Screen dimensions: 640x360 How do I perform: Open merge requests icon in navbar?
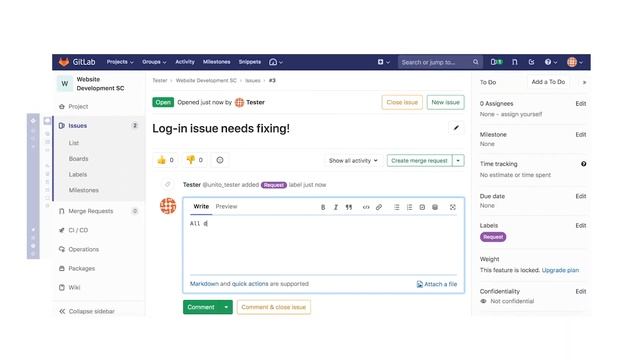(x=515, y=62)
